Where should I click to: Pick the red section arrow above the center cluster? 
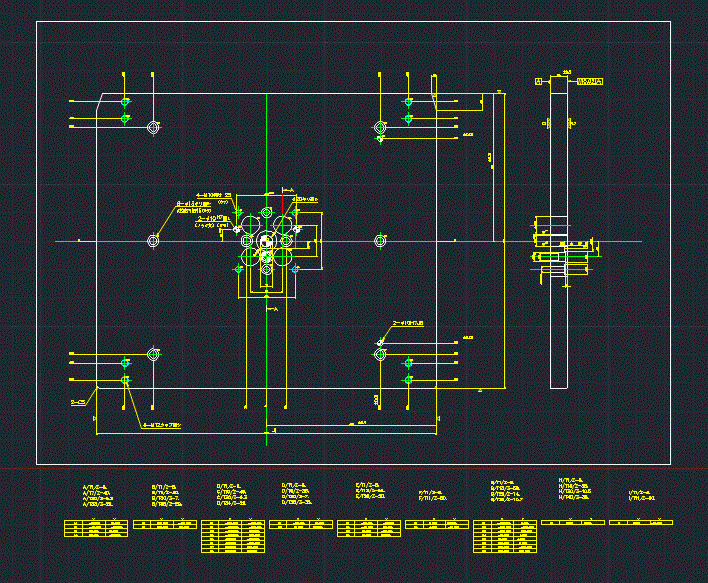pos(283,200)
